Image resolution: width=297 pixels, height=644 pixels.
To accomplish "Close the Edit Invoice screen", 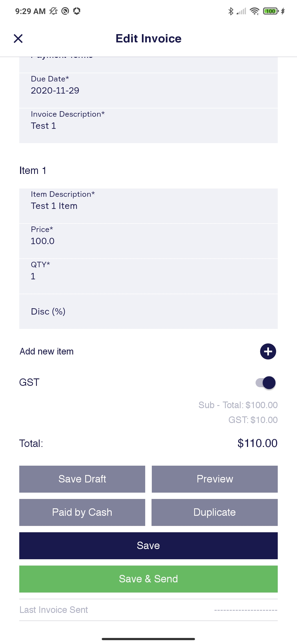I will [18, 39].
